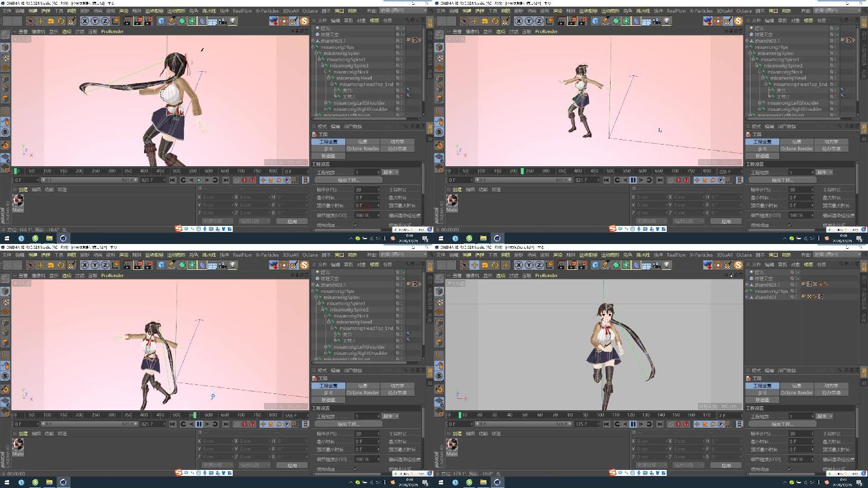This screenshot has height=488, width=868.
Task: Open RealFlow menu in top-left window
Action: 242,10
